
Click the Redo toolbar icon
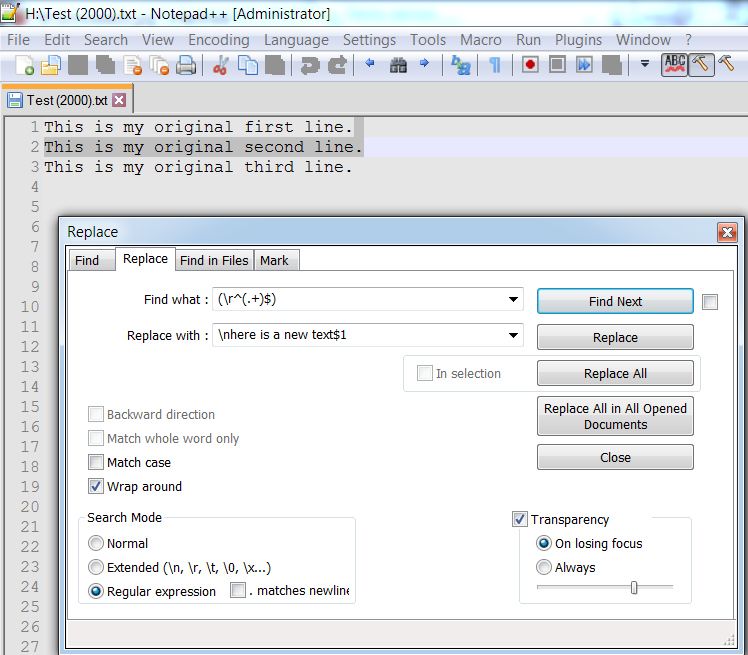coord(337,64)
